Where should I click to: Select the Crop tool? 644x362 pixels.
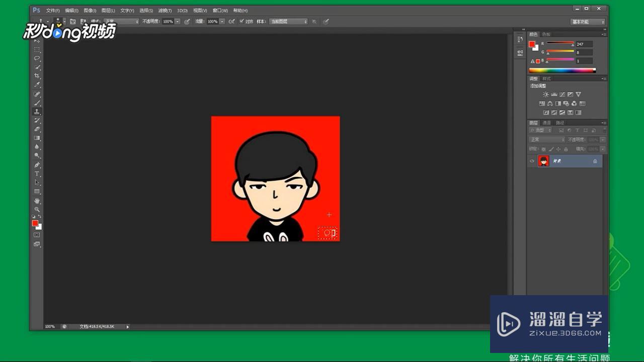tap(37, 76)
